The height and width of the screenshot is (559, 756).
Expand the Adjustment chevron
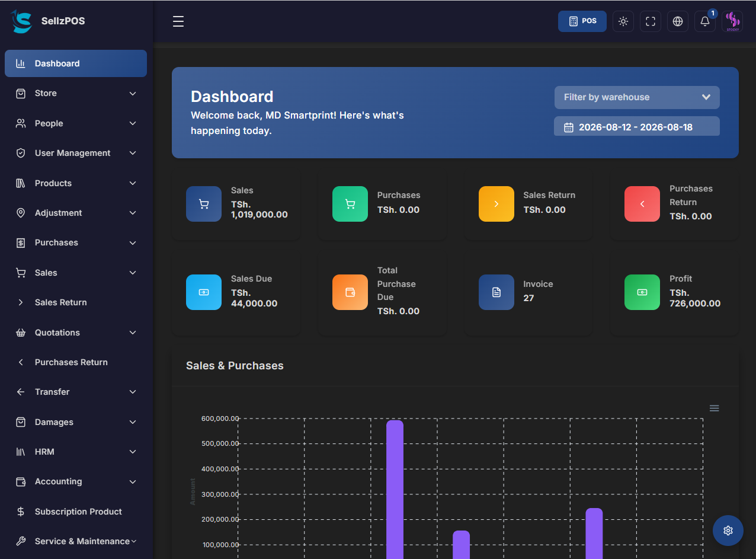tap(133, 213)
